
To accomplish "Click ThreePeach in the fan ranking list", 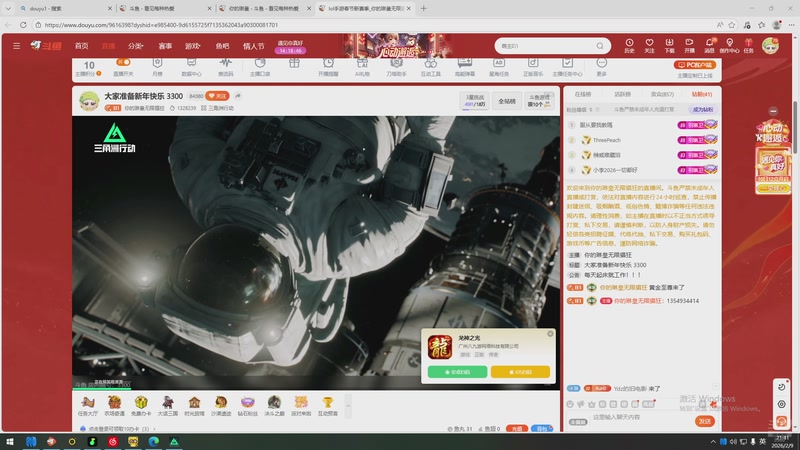I will (x=607, y=140).
